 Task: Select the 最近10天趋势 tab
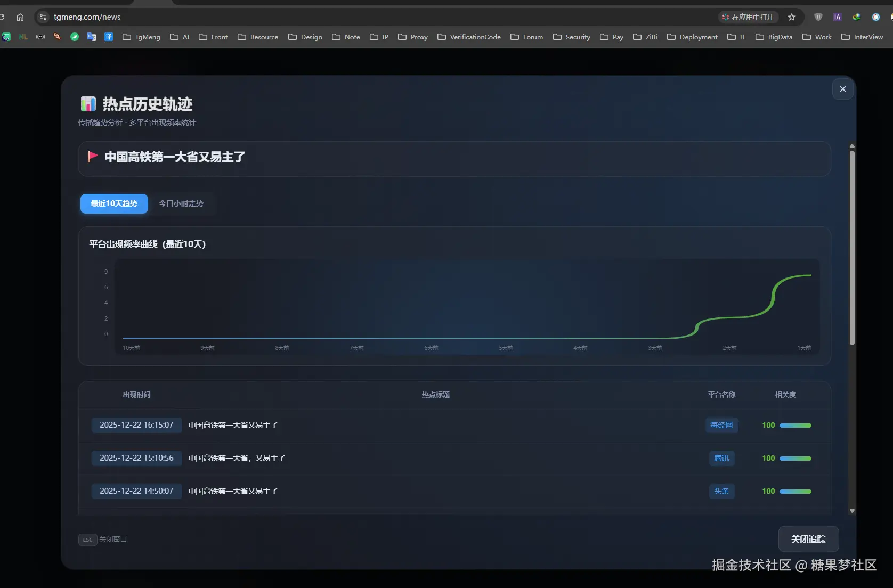tap(114, 203)
